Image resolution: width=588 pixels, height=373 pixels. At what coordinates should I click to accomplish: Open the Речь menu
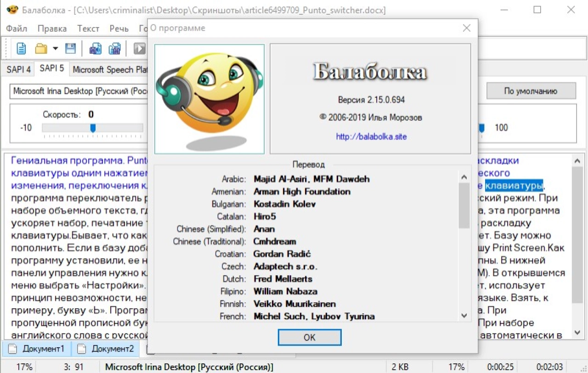click(119, 28)
